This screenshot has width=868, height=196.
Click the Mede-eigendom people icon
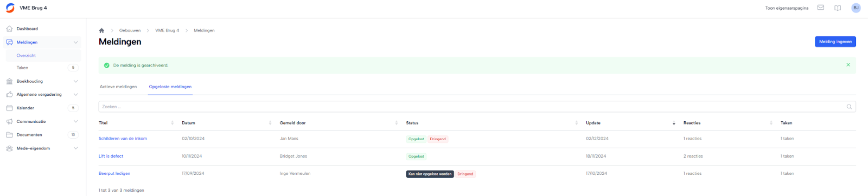coord(9,148)
